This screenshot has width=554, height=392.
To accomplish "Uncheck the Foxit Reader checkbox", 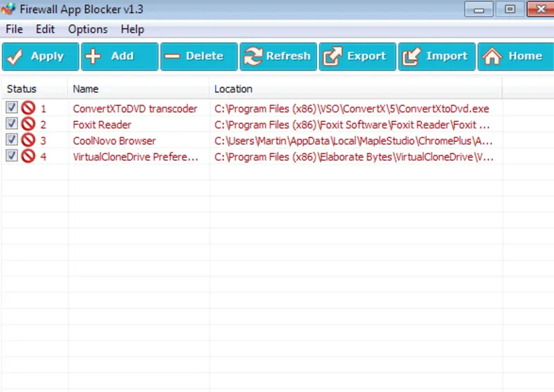I will pyautogui.click(x=12, y=124).
